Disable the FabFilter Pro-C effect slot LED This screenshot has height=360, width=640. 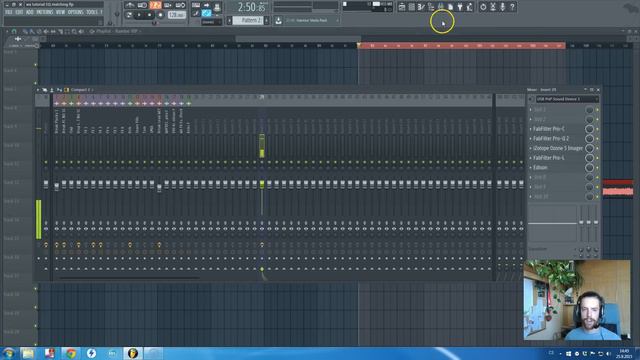(x=597, y=129)
